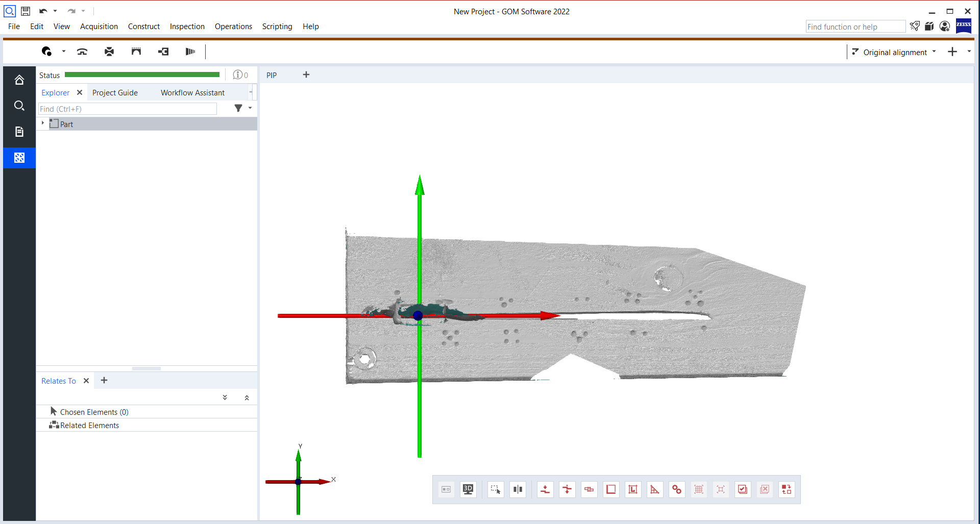Click the Find (Ctrl+F) search field

point(128,109)
